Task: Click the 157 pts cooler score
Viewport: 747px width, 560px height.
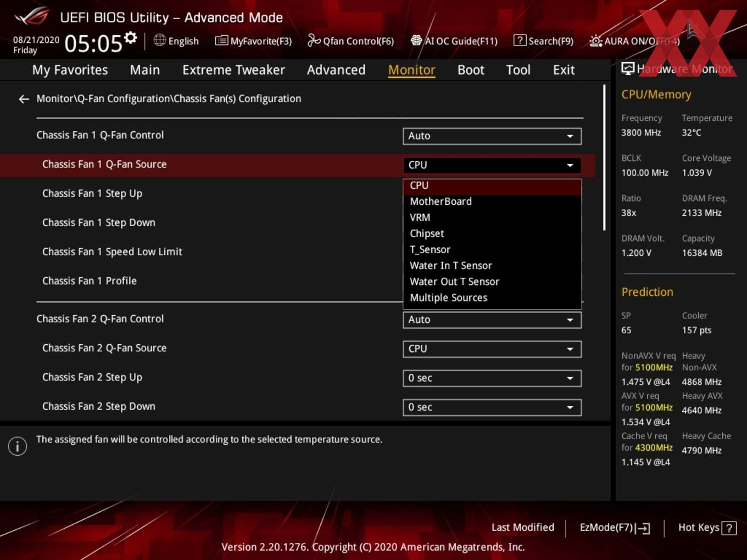Action: (x=696, y=331)
